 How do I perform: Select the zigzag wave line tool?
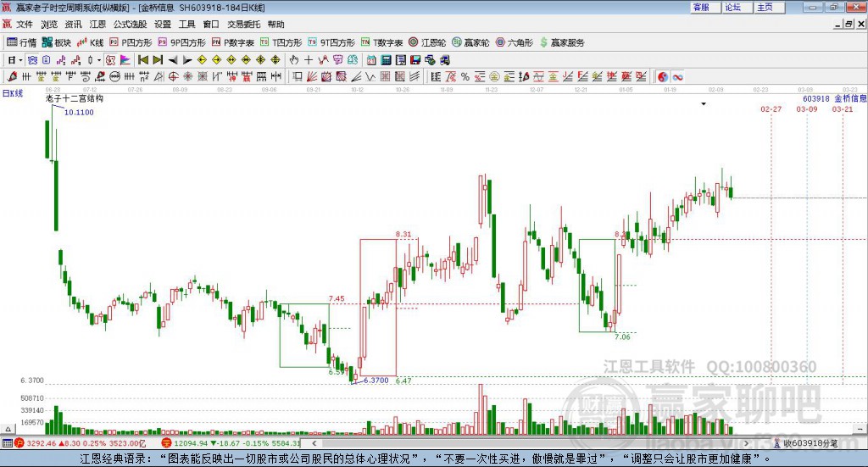[x=370, y=77]
